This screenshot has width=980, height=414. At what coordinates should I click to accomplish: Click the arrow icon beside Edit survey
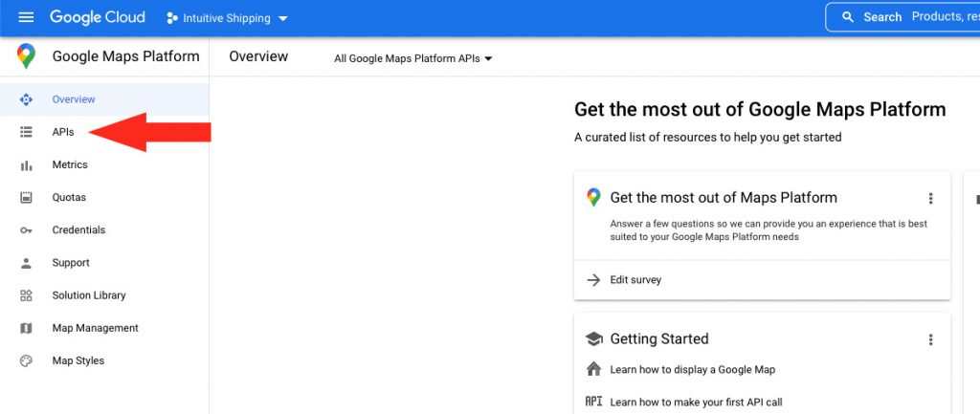tap(593, 280)
